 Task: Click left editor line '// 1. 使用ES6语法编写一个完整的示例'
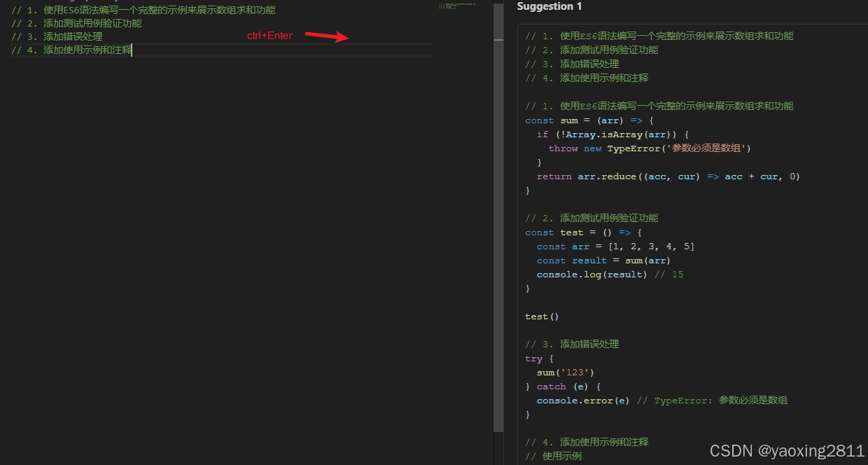coord(143,11)
